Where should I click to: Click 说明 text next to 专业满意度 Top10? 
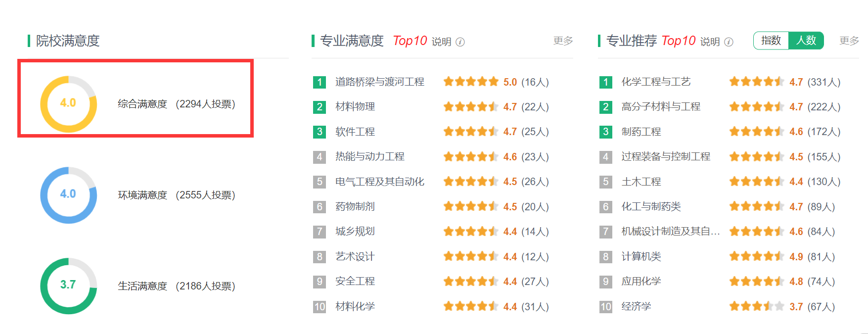click(441, 42)
